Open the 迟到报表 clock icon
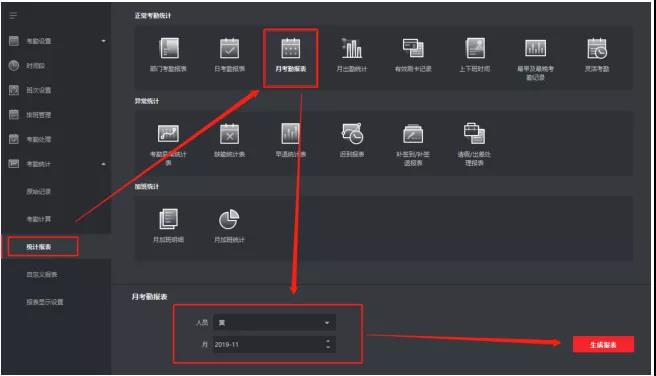Image resolution: width=656 pixels, height=376 pixels. pyautogui.click(x=352, y=134)
